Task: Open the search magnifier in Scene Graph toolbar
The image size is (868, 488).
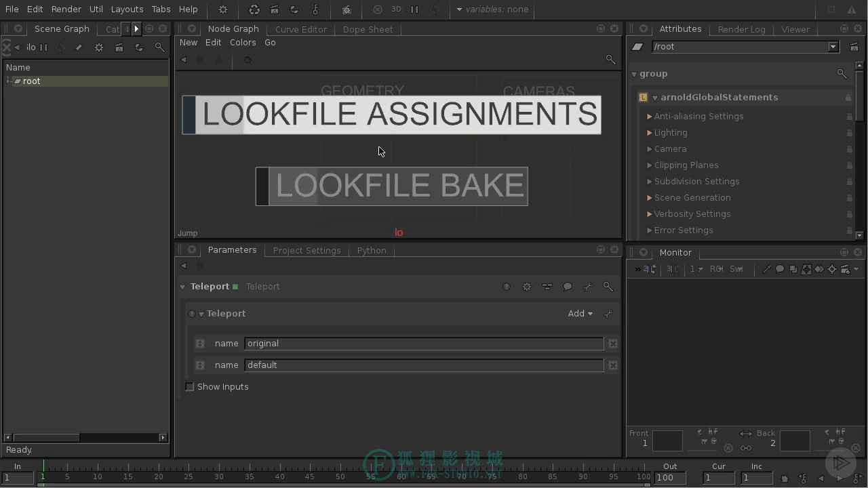Action: coord(159,47)
